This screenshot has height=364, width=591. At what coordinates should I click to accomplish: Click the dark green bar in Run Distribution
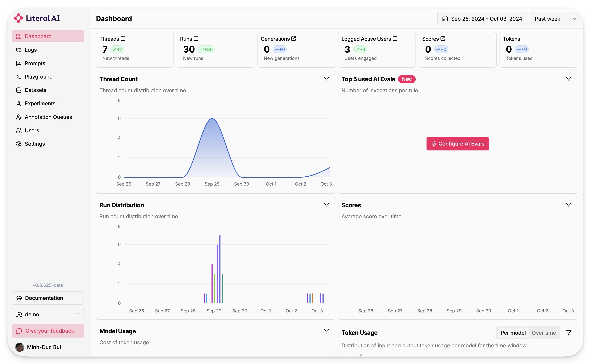point(223,289)
